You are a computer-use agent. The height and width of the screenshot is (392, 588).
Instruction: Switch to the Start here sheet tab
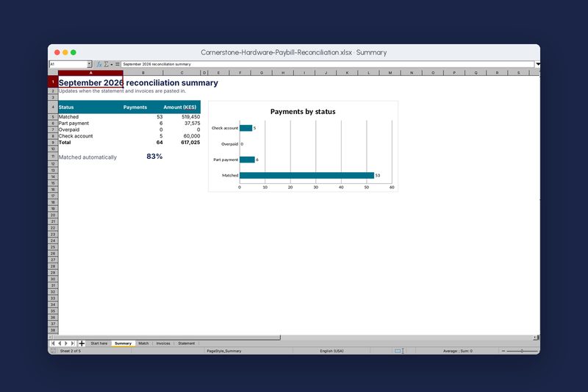(x=99, y=343)
